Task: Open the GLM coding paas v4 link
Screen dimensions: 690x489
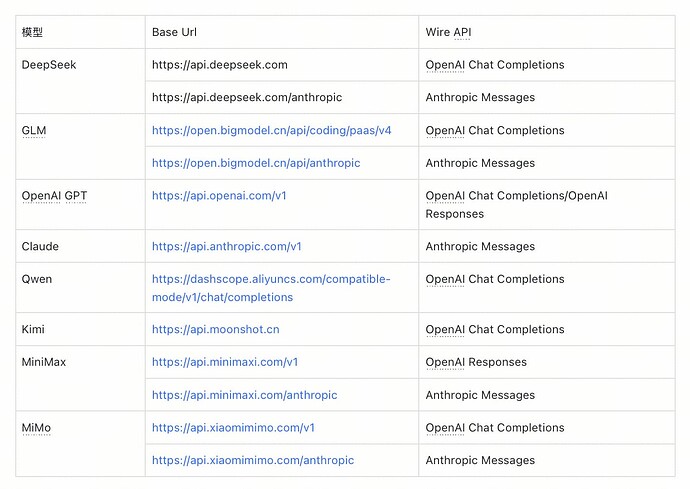Action: click(272, 130)
